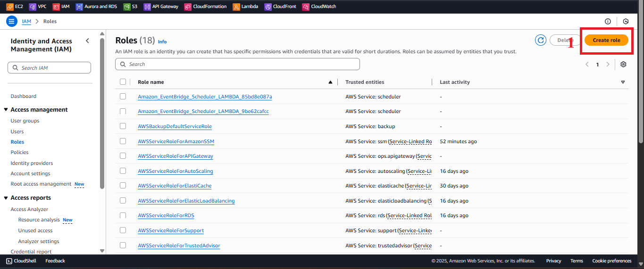The width and height of the screenshot is (644, 269).
Task: Collapse the Access reports section
Action: tap(6, 198)
